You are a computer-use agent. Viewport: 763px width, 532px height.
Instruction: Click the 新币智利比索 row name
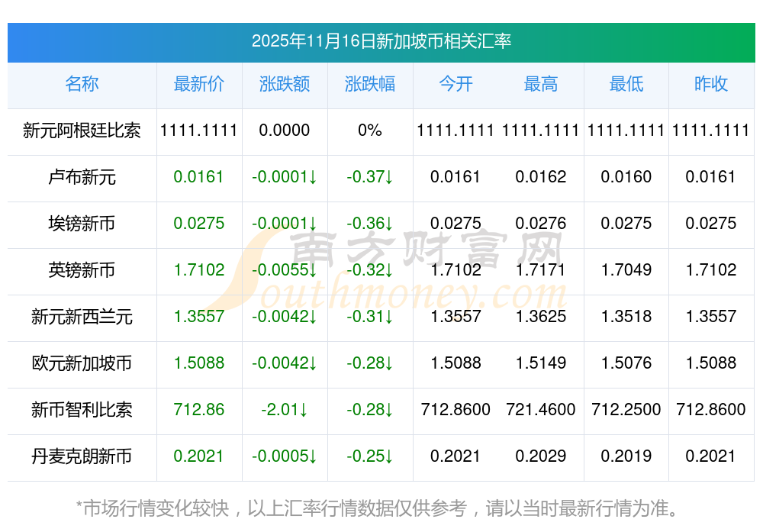82,410
